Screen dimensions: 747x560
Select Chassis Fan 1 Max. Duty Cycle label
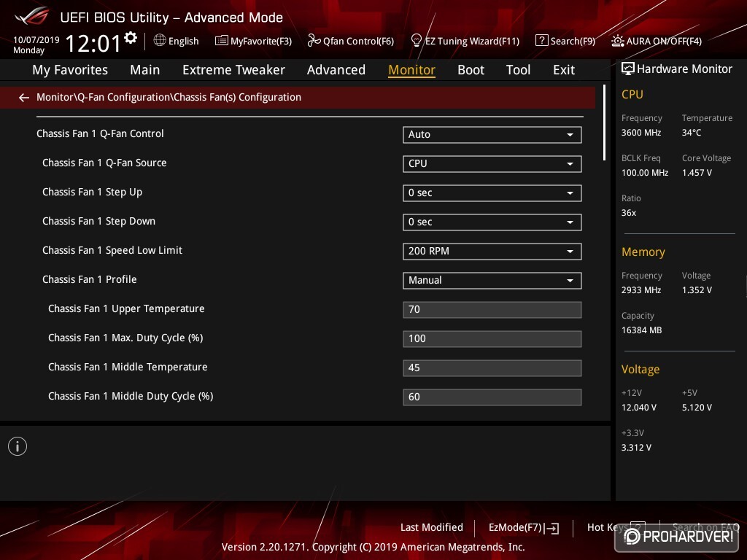click(x=125, y=338)
